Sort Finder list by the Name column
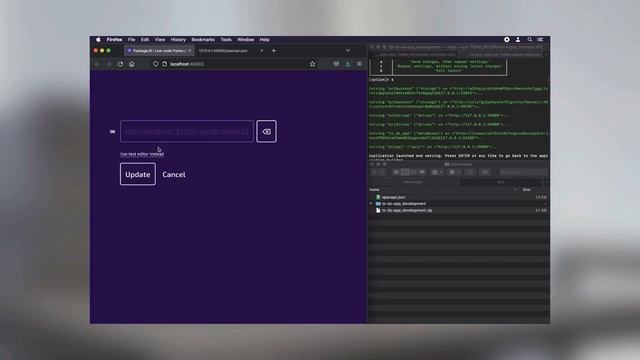 (x=374, y=190)
